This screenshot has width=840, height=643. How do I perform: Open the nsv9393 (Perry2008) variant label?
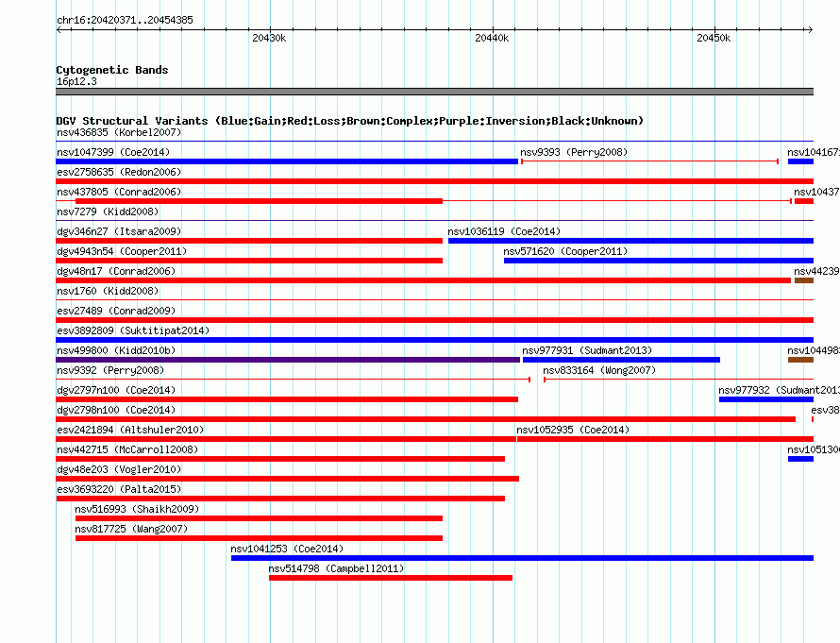pos(574,152)
